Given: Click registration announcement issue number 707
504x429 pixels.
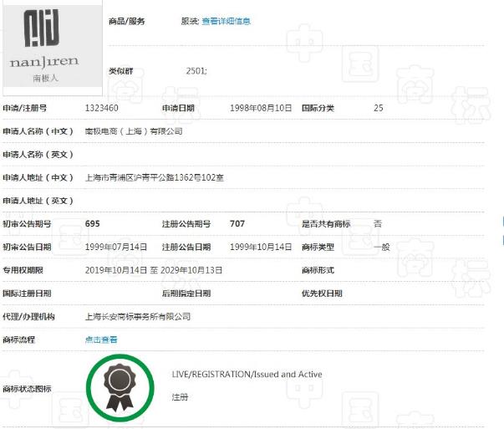Looking at the screenshot, I should [x=237, y=224].
